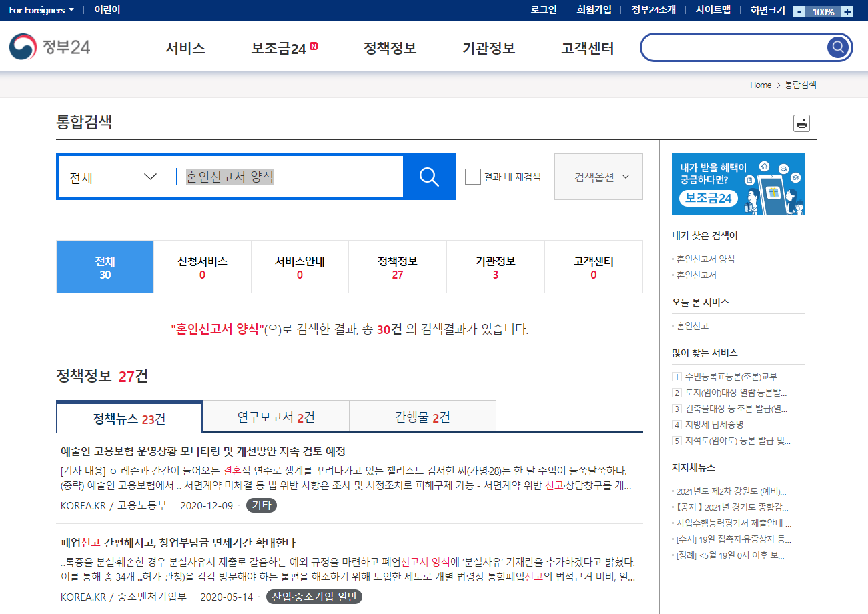
Task: Switch to the 연구보고서 2건 tab
Action: 276,417
